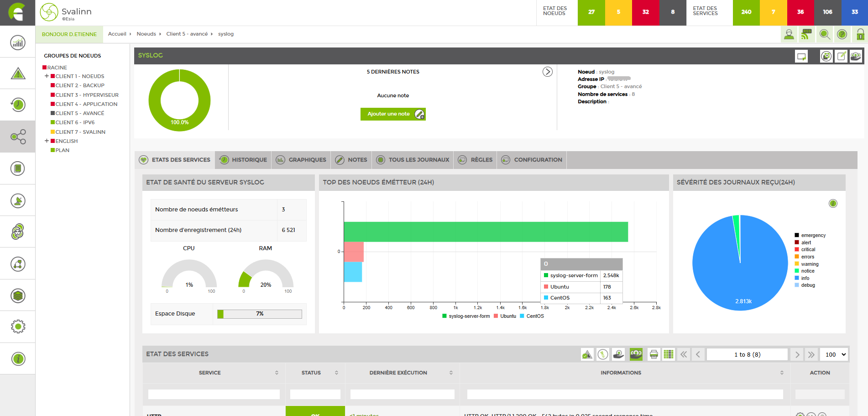868x416 pixels.
Task: Toggle info series in severity legend
Action: [x=802, y=279]
